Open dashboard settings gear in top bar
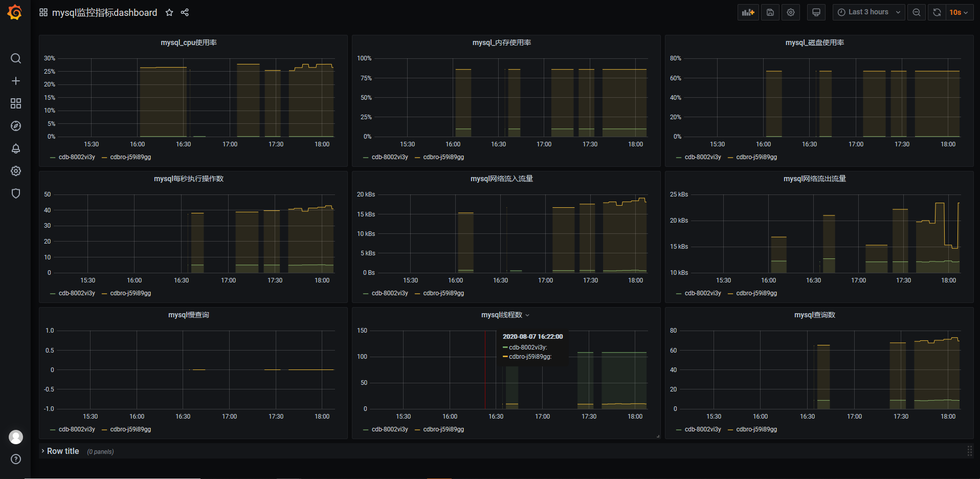The image size is (980, 479). [x=791, y=12]
